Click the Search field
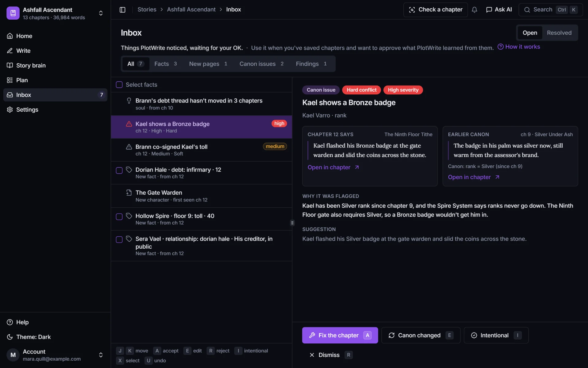The width and height of the screenshot is (588, 368). (550, 10)
